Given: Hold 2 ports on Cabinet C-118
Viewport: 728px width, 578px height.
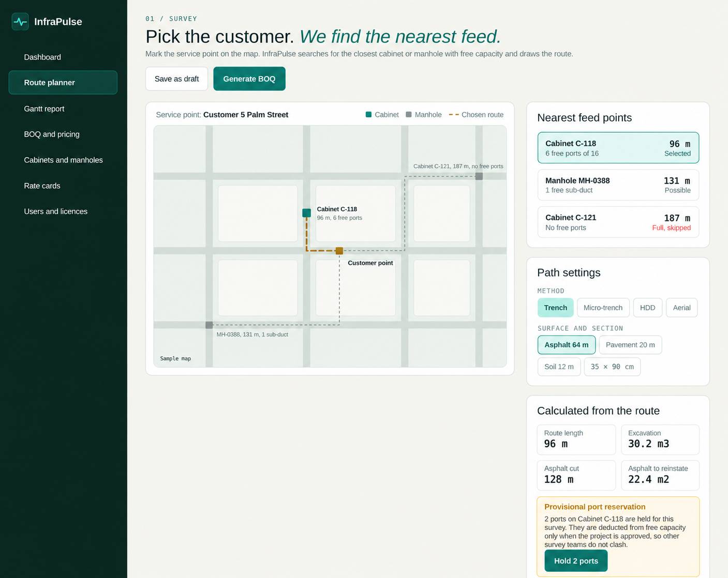Looking at the screenshot, I should click(x=576, y=561).
